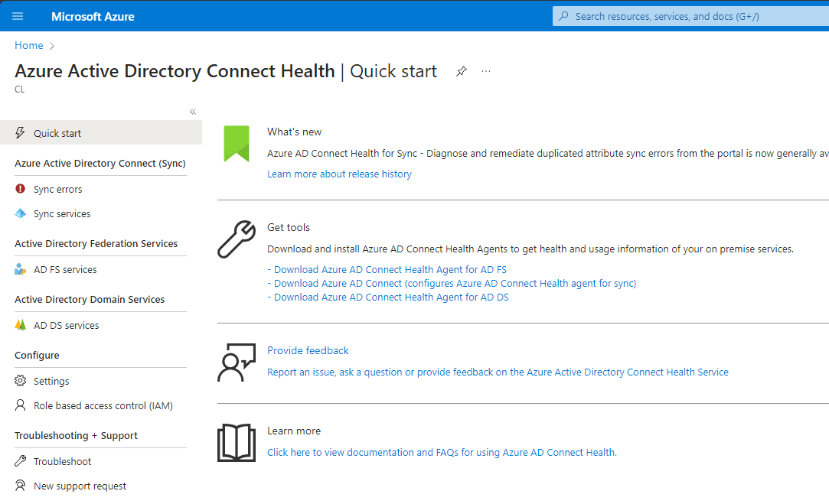Click the Get tools wrench icon
This screenshot has height=504, width=829.
237,239
